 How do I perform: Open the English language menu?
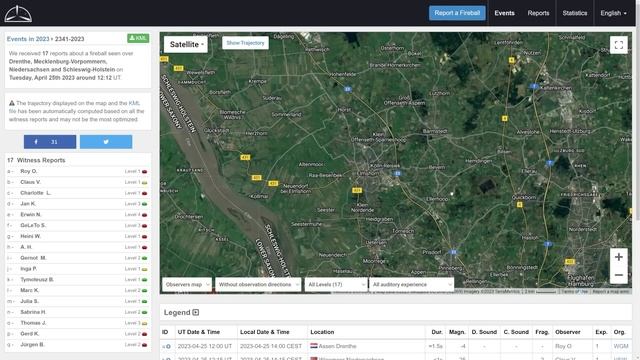click(x=613, y=13)
